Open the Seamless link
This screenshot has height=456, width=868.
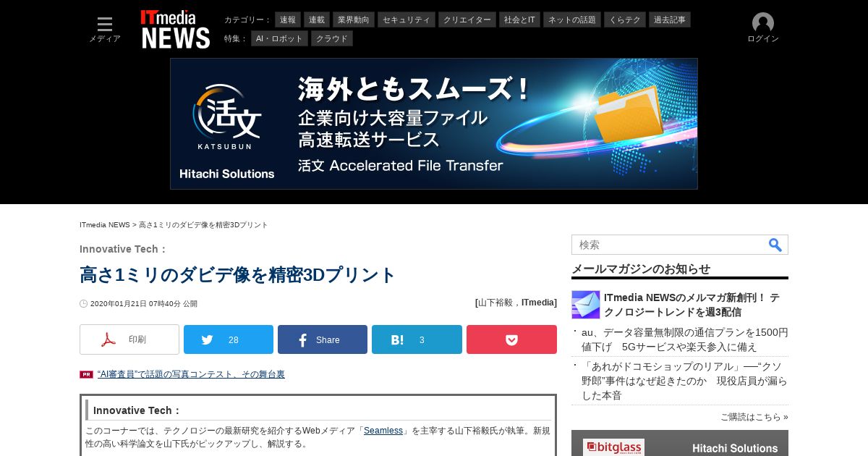383,431
